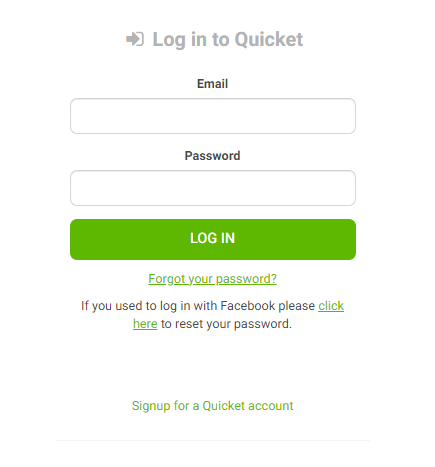Click the underlined "here" link word
The image size is (435, 467).
tap(145, 324)
